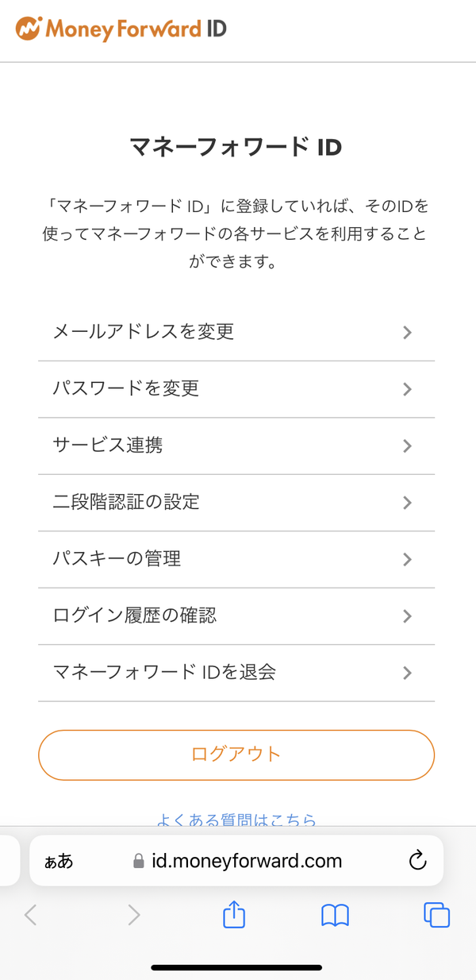The height and width of the screenshot is (980, 476).
Task: Expand chevron next to サービス連携
Action: coord(407,446)
